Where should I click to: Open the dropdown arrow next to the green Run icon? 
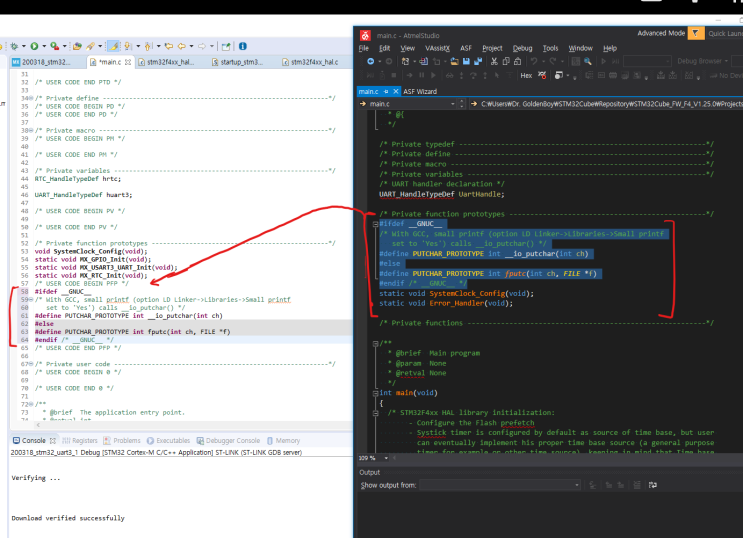tap(44, 46)
